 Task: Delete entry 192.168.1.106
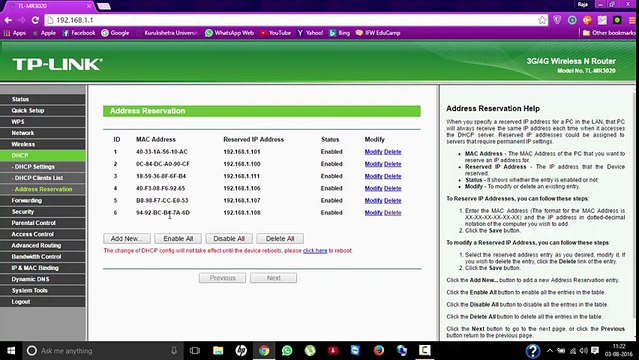click(392, 188)
